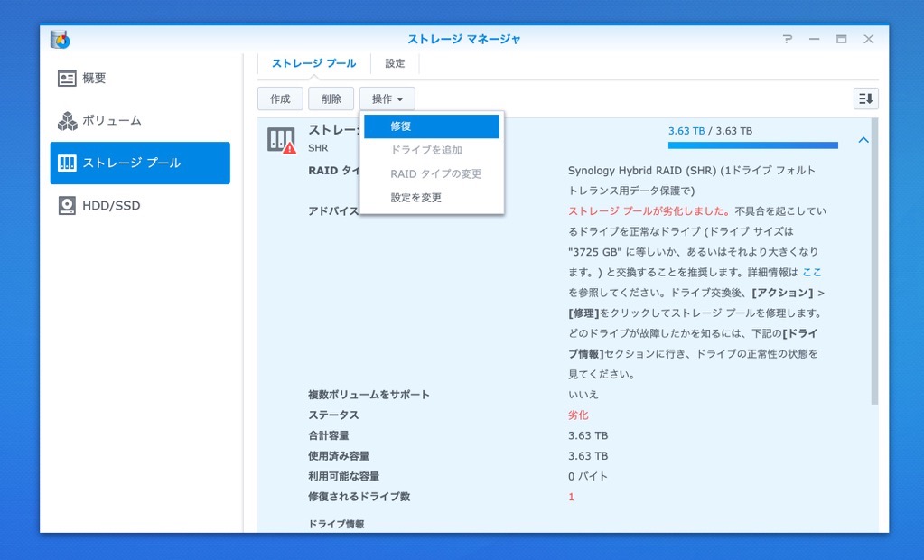Collapse the storage pool details chevron
The image size is (924, 560).
(x=863, y=140)
